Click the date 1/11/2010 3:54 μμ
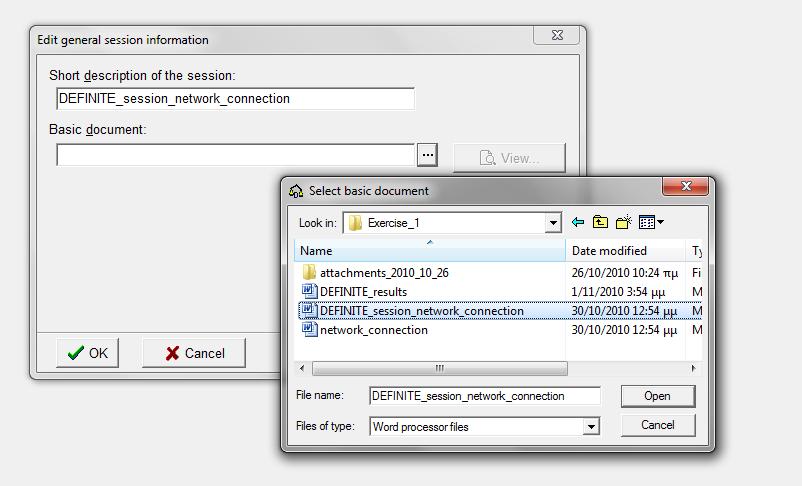The height and width of the screenshot is (486, 802). pyautogui.click(x=618, y=292)
